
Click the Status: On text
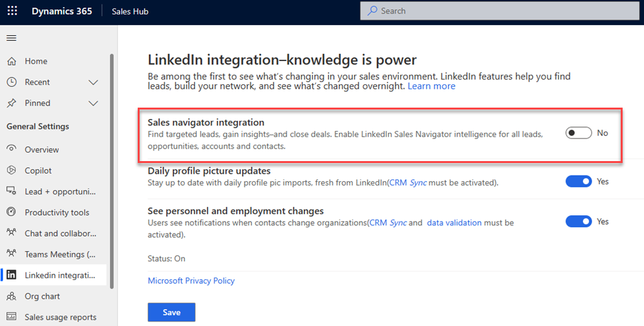166,259
